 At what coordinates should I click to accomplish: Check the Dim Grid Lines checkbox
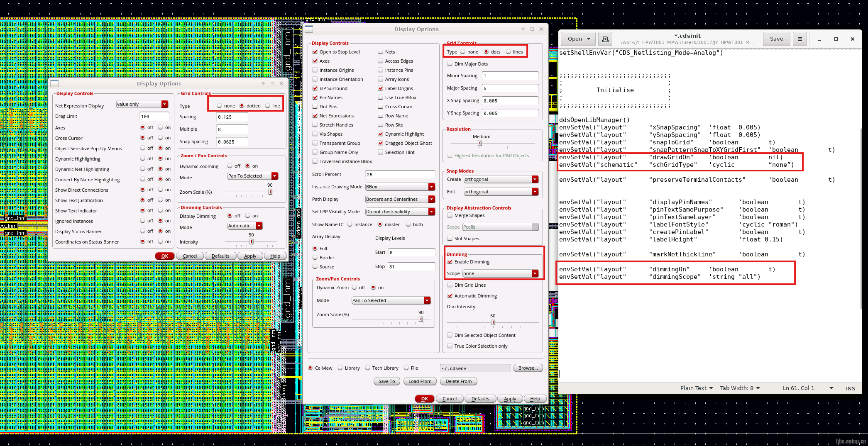click(450, 285)
